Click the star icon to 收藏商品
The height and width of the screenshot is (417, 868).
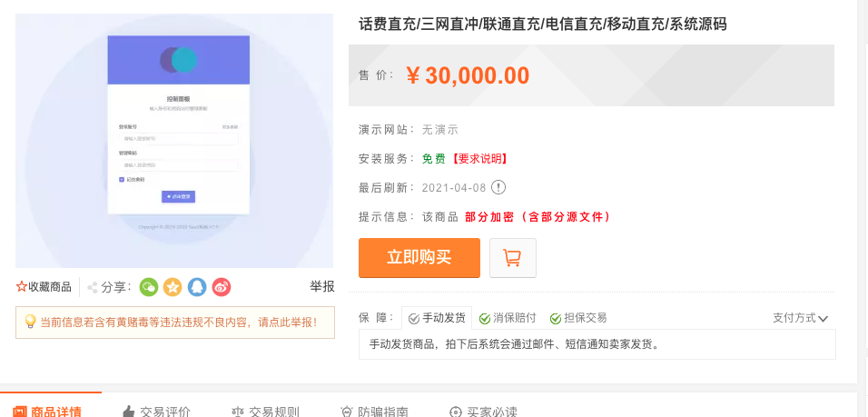tap(22, 287)
